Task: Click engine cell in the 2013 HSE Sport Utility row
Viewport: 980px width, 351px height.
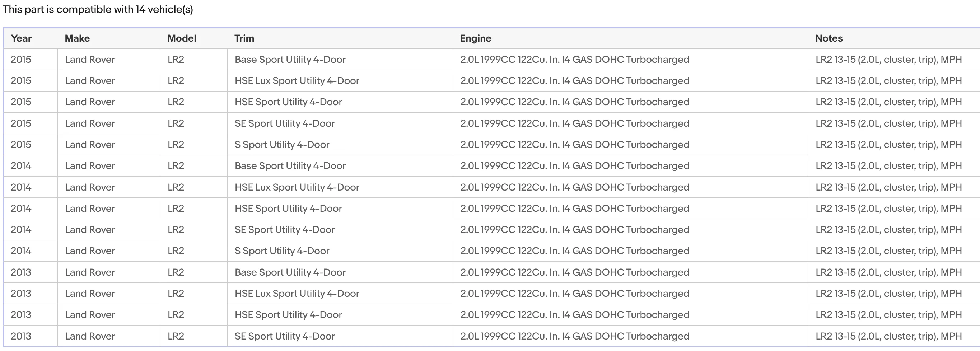Action: click(630, 315)
